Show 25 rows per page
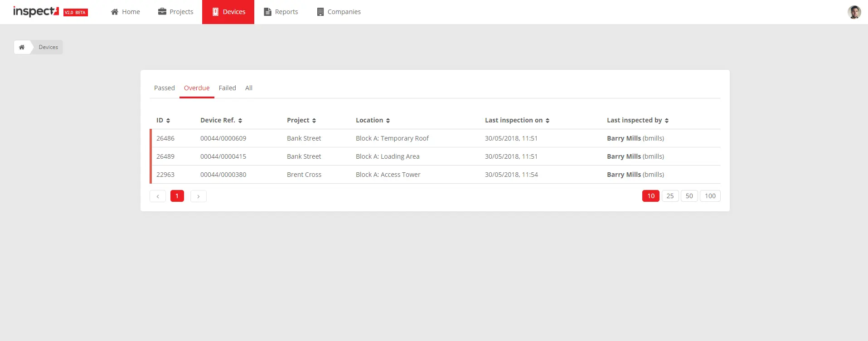Image resolution: width=868 pixels, height=341 pixels. 670,196
